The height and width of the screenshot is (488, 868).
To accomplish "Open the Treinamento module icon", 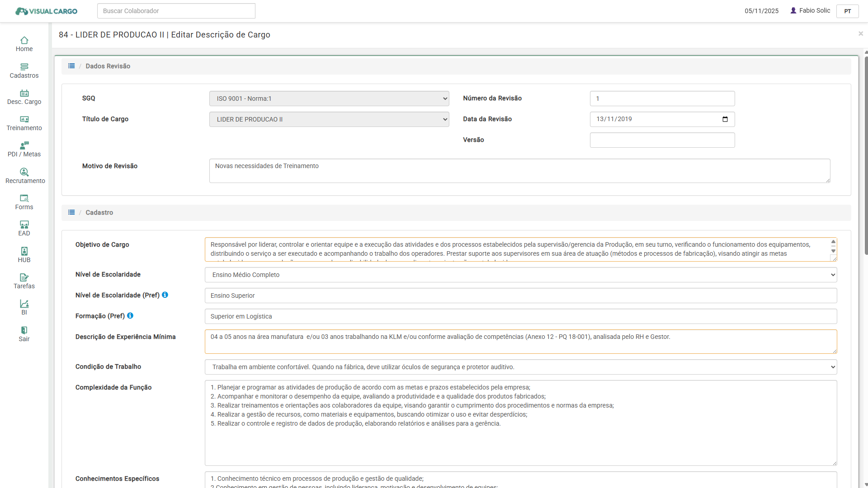I will tap(24, 120).
